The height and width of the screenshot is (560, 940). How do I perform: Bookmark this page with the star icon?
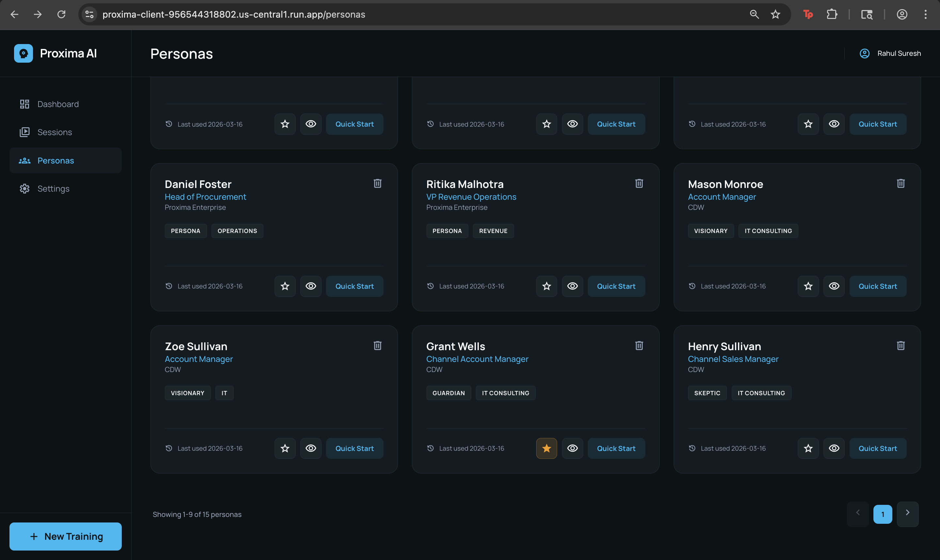[x=775, y=14]
